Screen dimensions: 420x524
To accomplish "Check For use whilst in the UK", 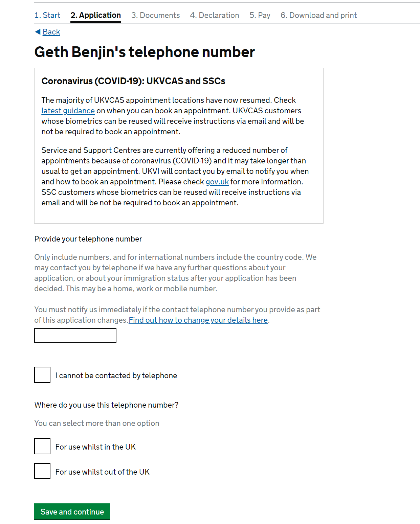I will coord(42,446).
